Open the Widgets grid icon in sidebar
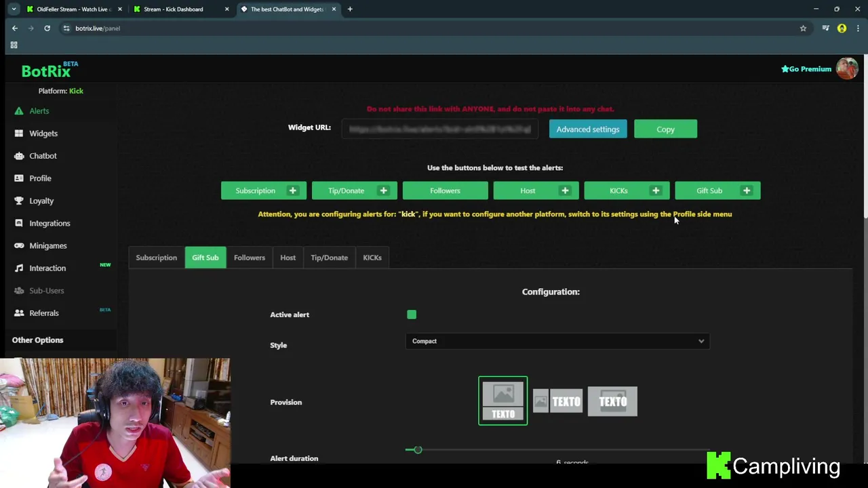 [x=18, y=134]
